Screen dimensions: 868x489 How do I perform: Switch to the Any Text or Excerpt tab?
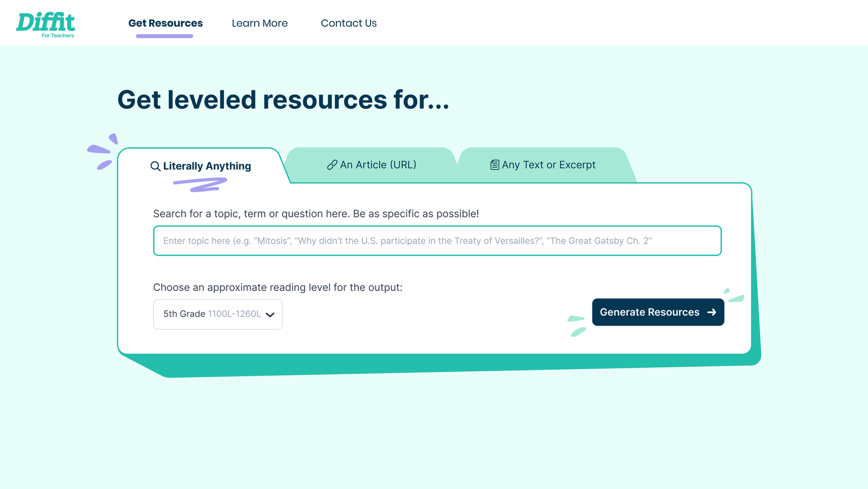pyautogui.click(x=542, y=165)
